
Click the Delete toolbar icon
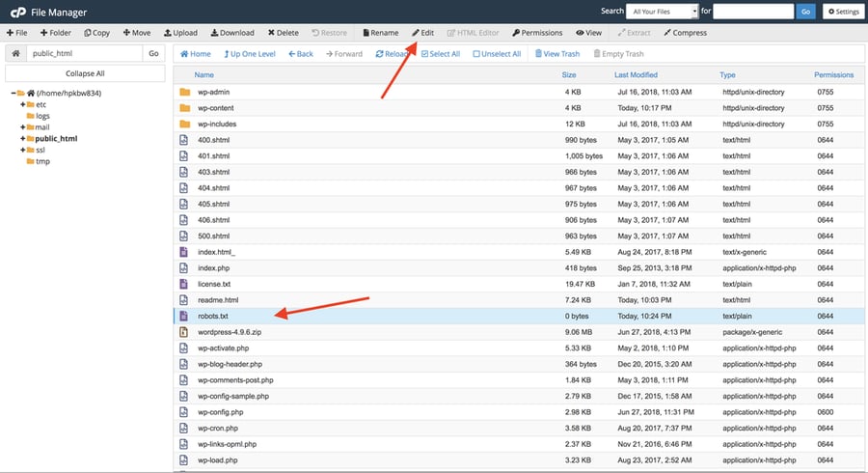pyautogui.click(x=271, y=33)
